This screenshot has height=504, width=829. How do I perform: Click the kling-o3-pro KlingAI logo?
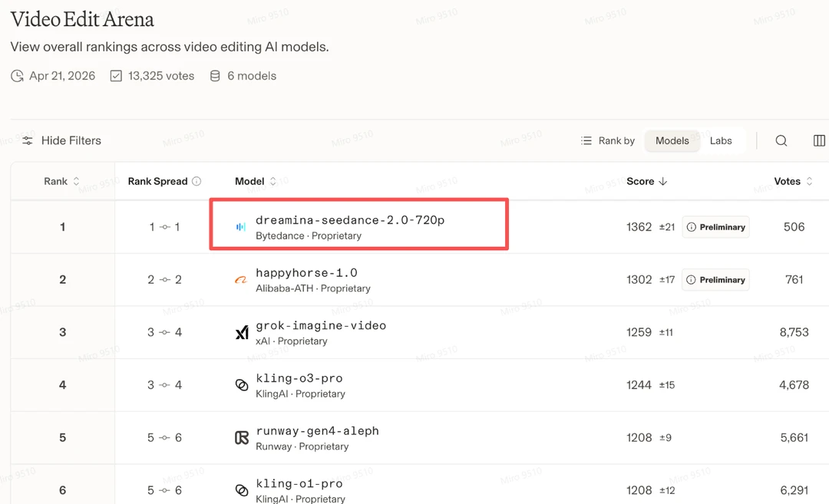coord(242,385)
